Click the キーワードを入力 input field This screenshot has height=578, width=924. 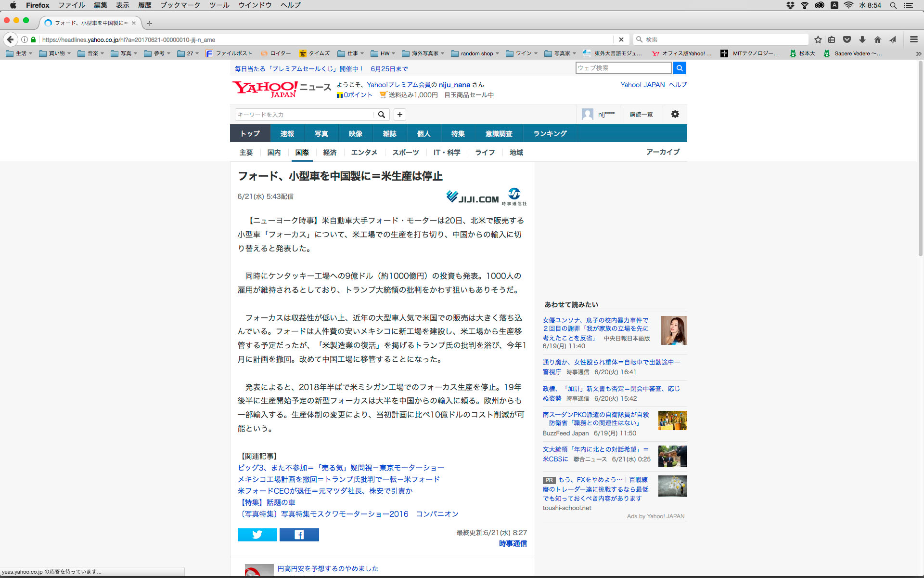(x=304, y=115)
